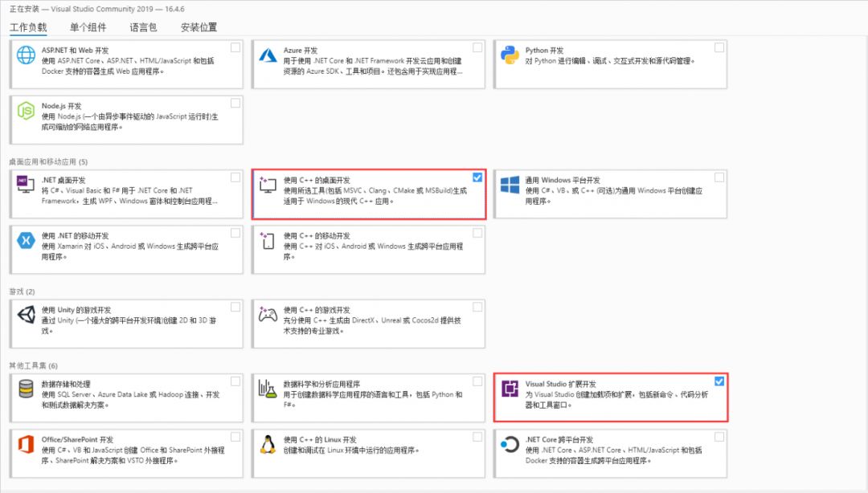Click the '游戏 (2)' section header
Viewport: 868px width, 493px height.
(22, 291)
